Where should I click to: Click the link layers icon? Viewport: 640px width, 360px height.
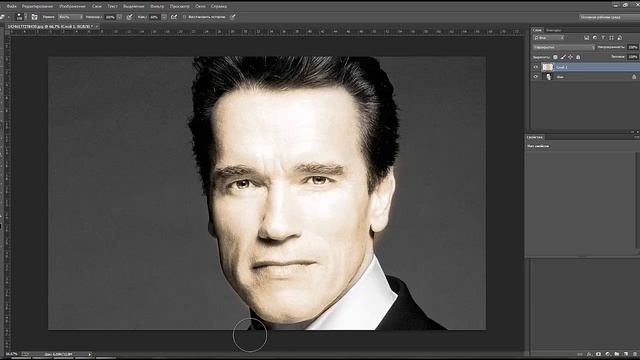click(580, 354)
